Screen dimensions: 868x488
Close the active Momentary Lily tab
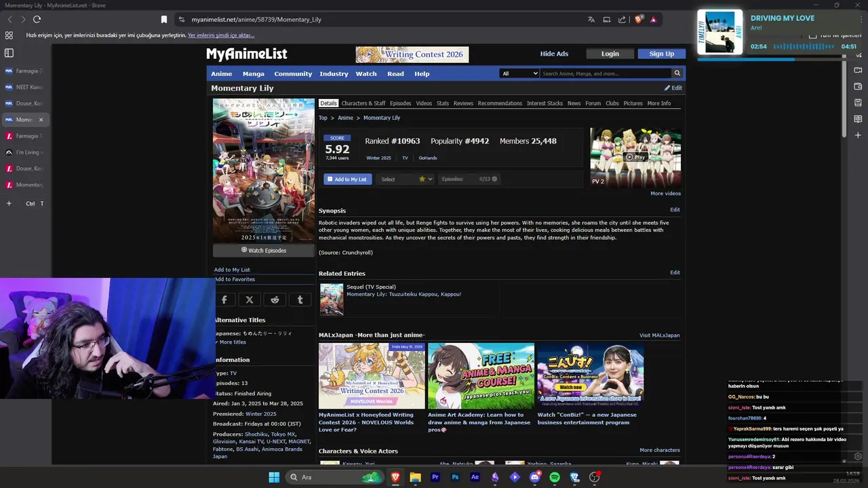click(41, 120)
